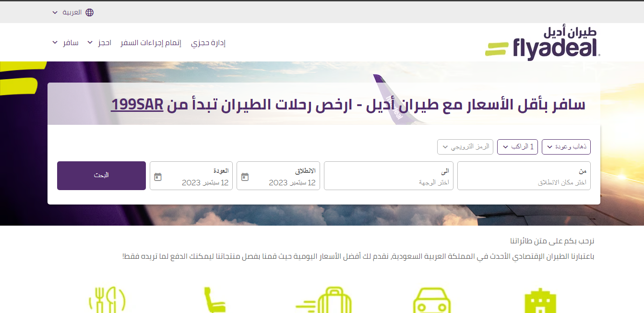Click the return date calendar icon
Image resolution: width=644 pixels, height=313 pixels.
[158, 177]
